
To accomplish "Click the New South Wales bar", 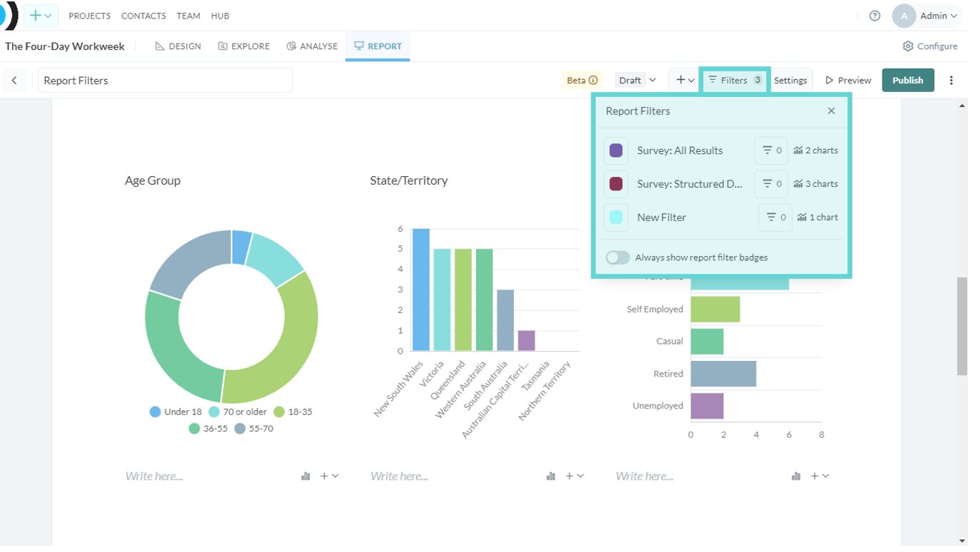I will (421, 290).
